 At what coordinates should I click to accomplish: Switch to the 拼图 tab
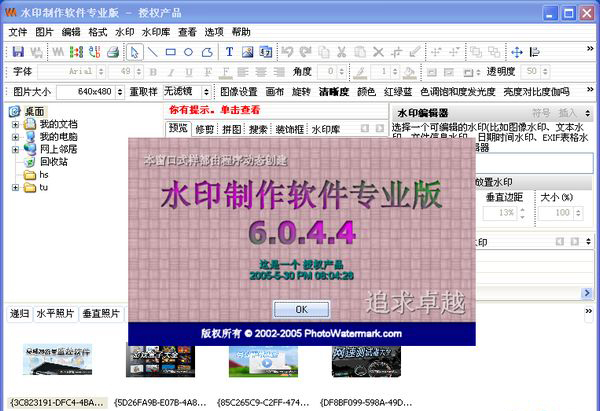(232, 129)
